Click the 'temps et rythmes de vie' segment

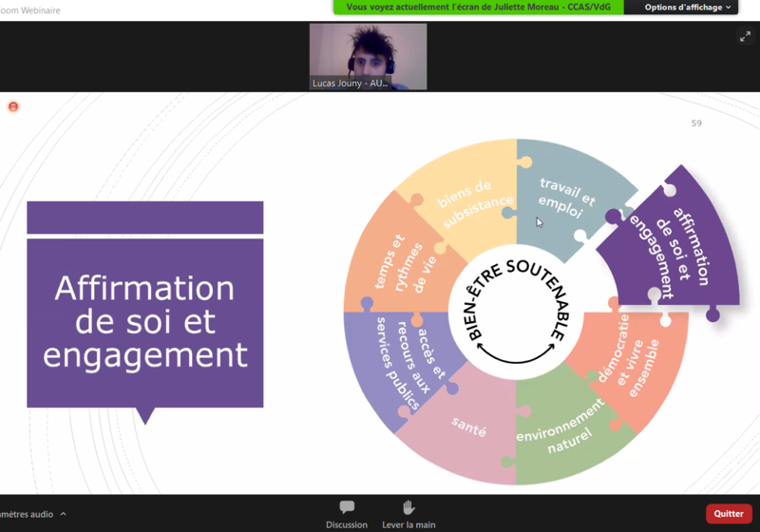pos(402,264)
